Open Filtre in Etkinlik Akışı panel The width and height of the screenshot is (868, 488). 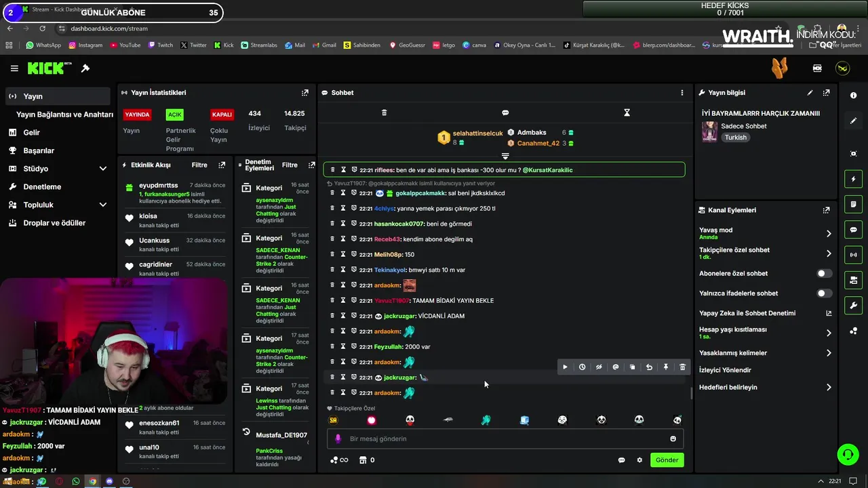[x=199, y=165]
